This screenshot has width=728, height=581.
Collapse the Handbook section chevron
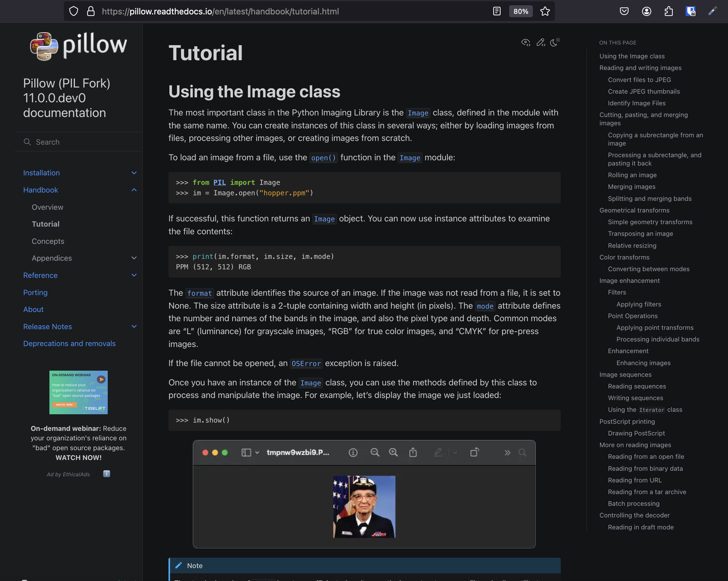134,190
